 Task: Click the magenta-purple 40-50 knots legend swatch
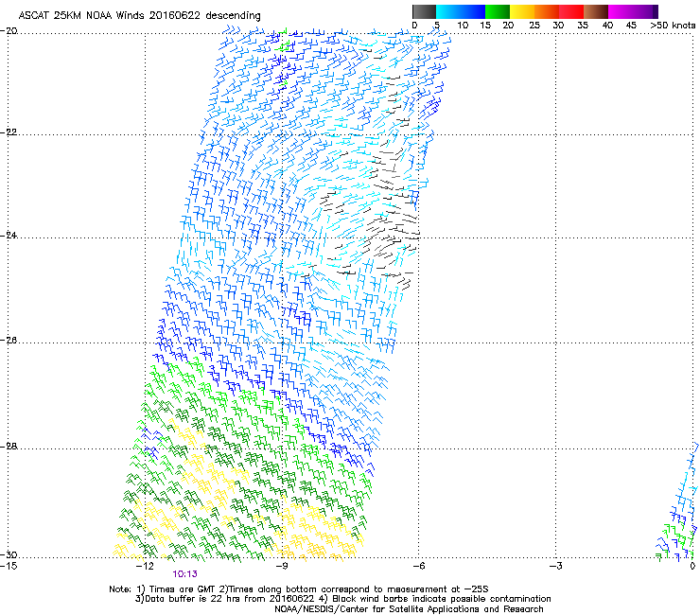[633, 11]
